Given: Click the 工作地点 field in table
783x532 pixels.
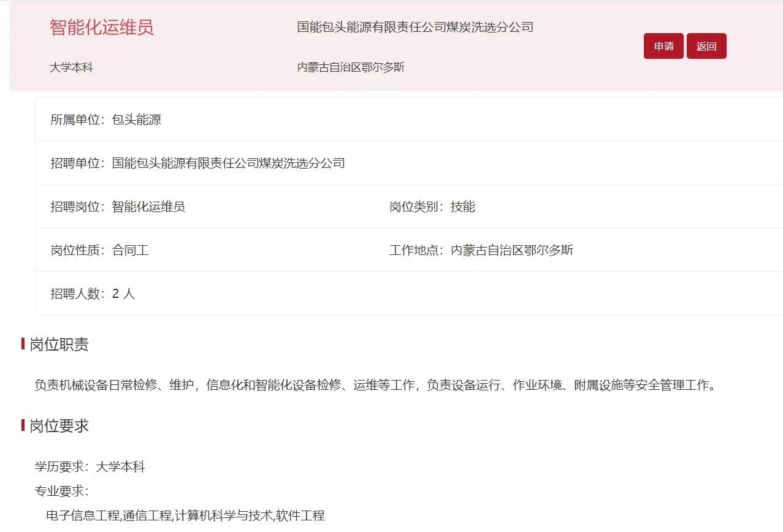Looking at the screenshot, I should 481,250.
